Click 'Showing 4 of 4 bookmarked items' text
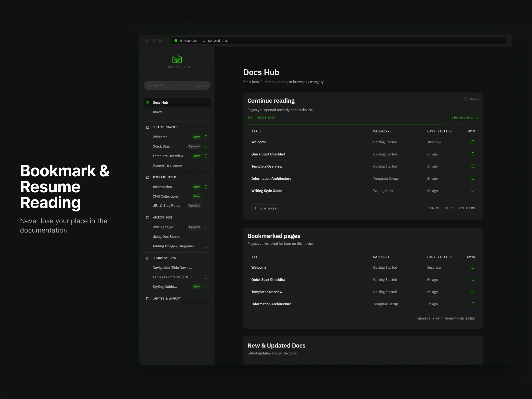Screen dimensions: 532x399 click(446, 319)
